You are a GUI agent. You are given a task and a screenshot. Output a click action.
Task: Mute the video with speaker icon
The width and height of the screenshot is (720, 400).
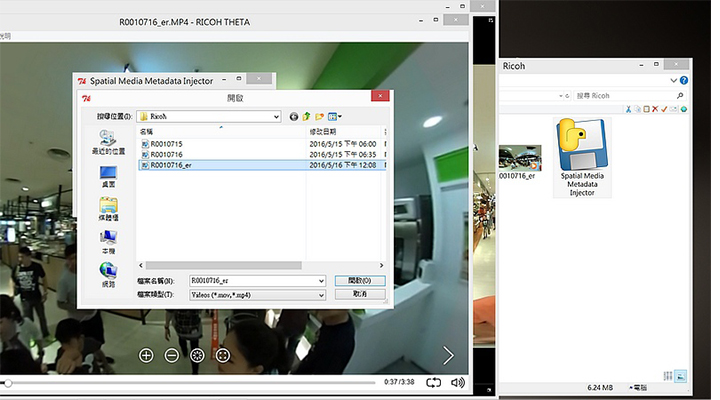pyautogui.click(x=458, y=383)
